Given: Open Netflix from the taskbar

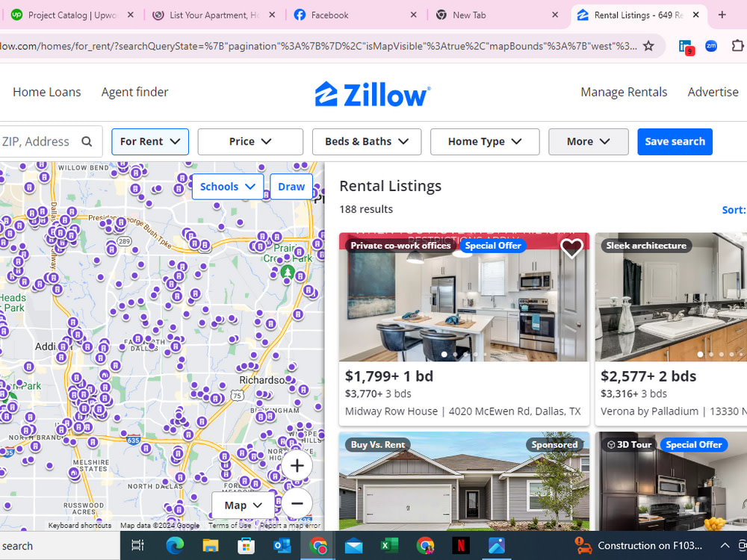Looking at the screenshot, I should click(461, 545).
